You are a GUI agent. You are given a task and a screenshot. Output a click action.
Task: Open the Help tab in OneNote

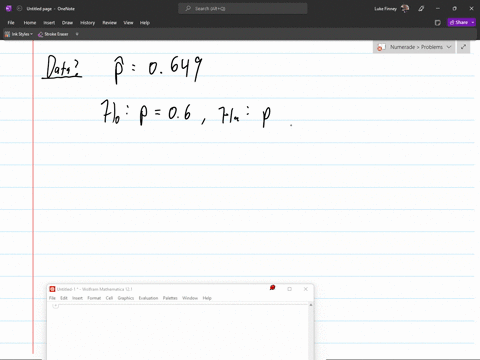pos(145,23)
